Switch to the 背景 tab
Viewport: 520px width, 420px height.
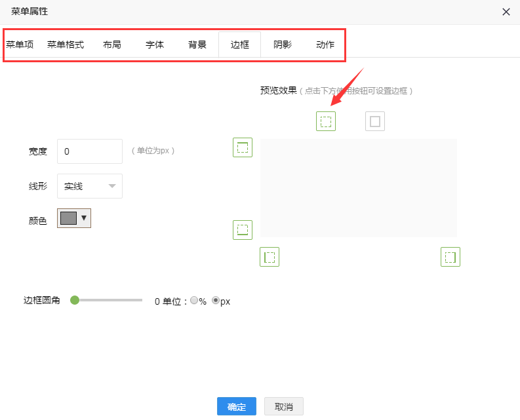pyautogui.click(x=197, y=45)
